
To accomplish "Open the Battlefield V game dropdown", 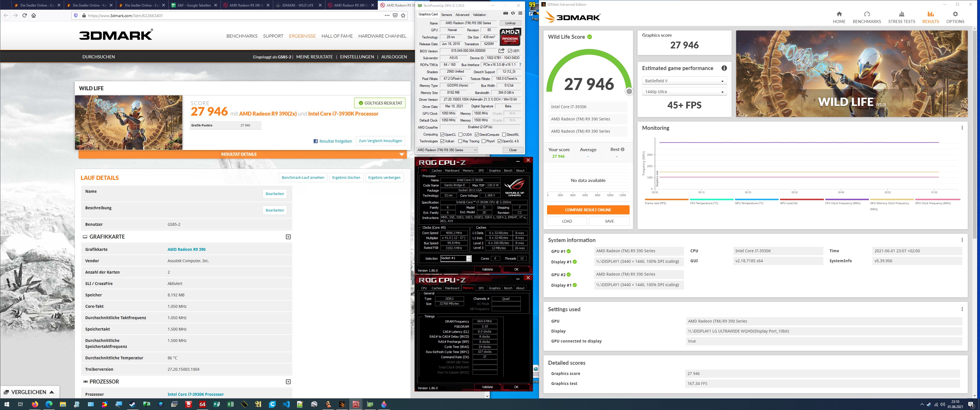I will [x=684, y=81].
